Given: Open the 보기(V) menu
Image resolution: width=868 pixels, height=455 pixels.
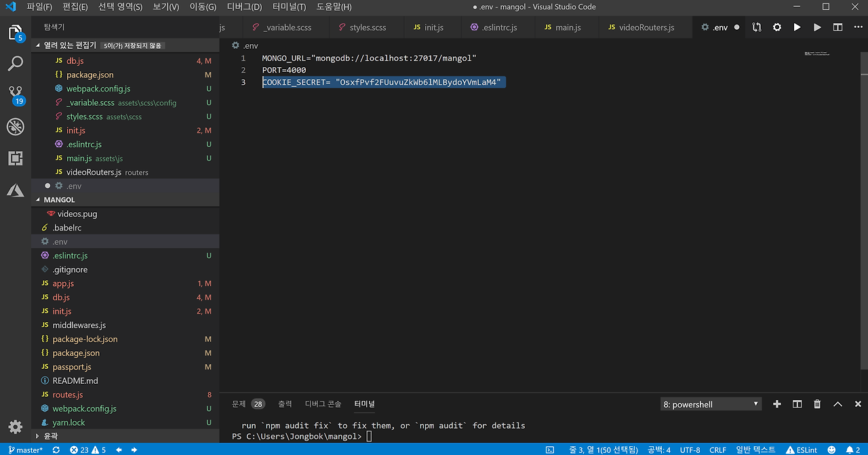Looking at the screenshot, I should (165, 7).
